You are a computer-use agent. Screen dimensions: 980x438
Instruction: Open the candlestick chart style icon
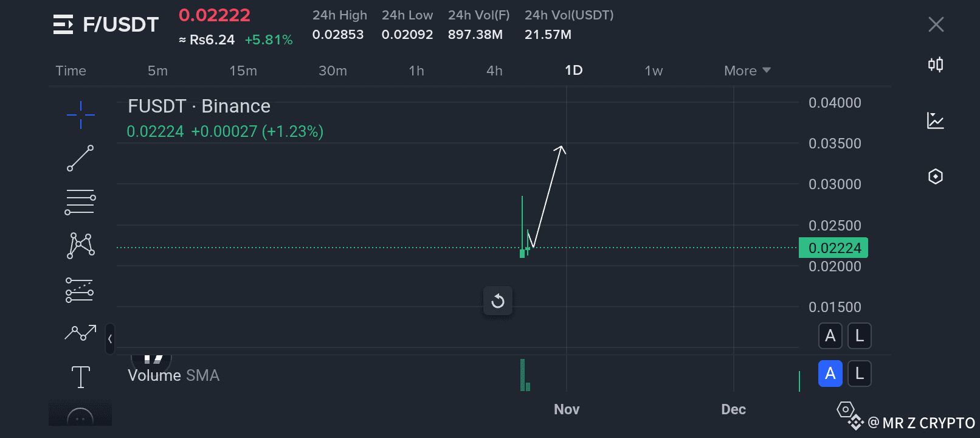pos(936,64)
